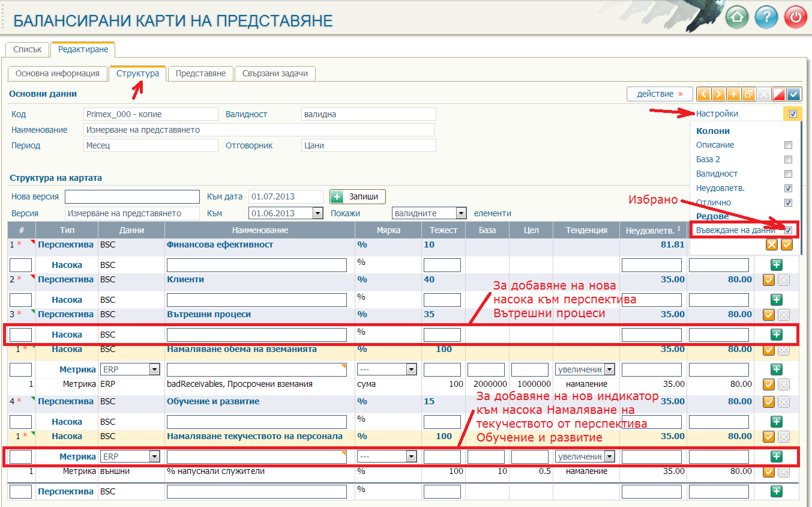The height and width of the screenshot is (507, 812).
Task: Open the Свързани задачи tab
Action: click(275, 73)
